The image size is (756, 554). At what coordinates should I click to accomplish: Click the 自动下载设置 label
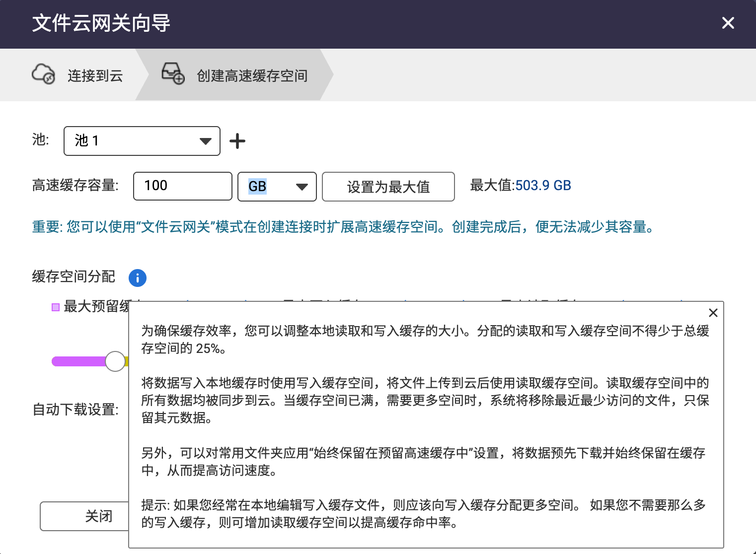pos(76,410)
